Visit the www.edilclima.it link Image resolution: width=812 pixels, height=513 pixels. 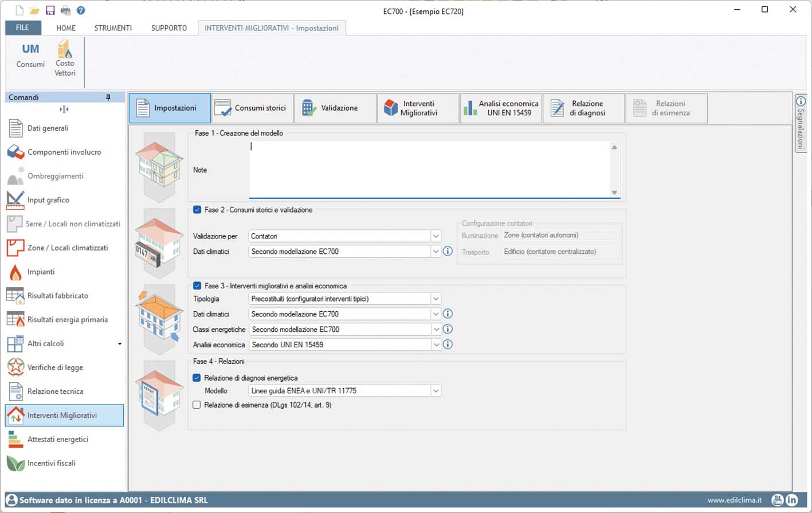tap(735, 500)
